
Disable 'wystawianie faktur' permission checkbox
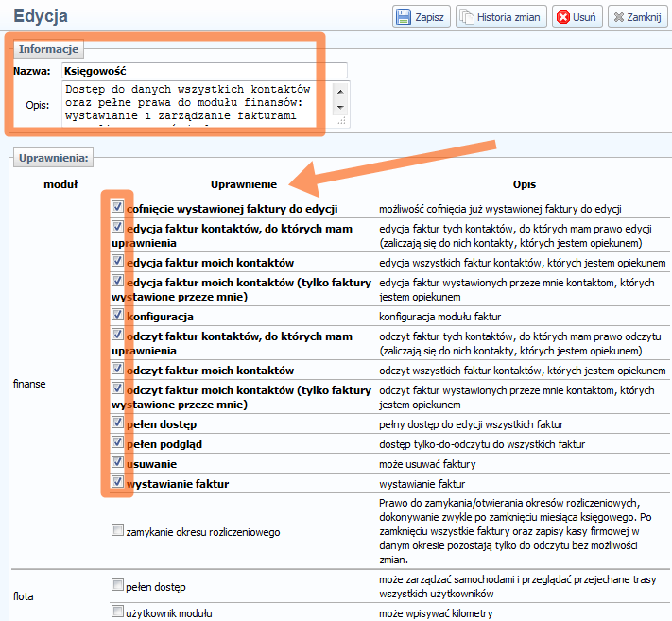pyautogui.click(x=117, y=482)
